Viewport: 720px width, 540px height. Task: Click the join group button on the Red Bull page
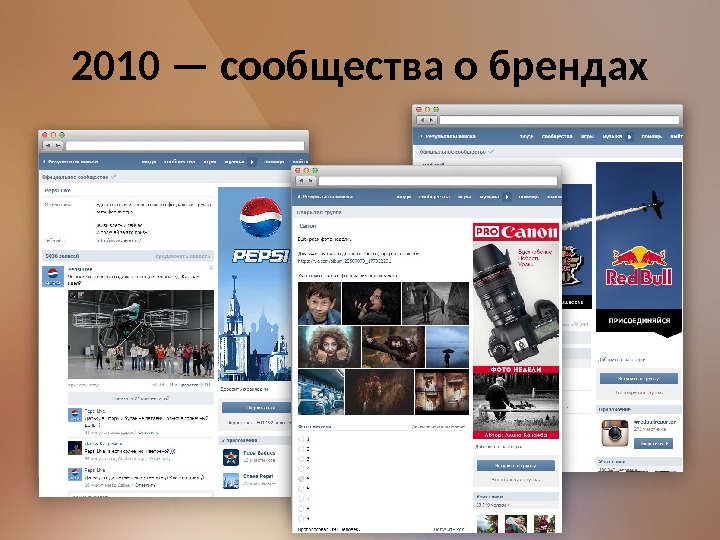(639, 379)
